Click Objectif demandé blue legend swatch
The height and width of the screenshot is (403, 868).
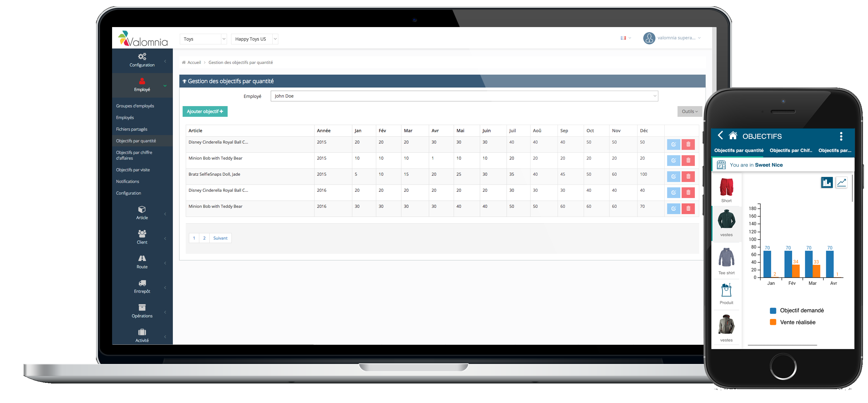(x=773, y=311)
